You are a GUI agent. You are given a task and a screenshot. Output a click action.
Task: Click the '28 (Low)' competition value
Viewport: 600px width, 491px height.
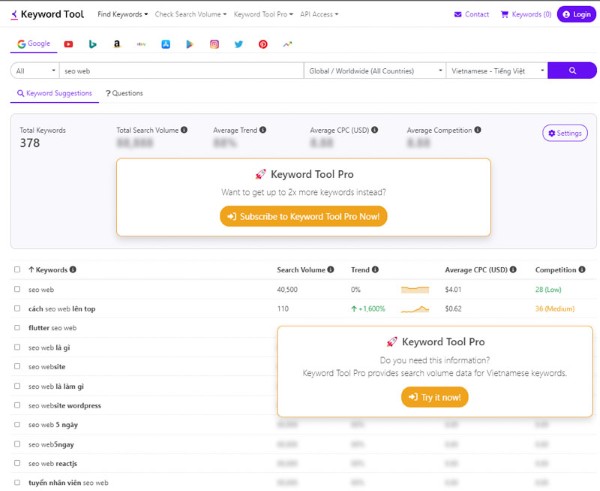coord(548,290)
